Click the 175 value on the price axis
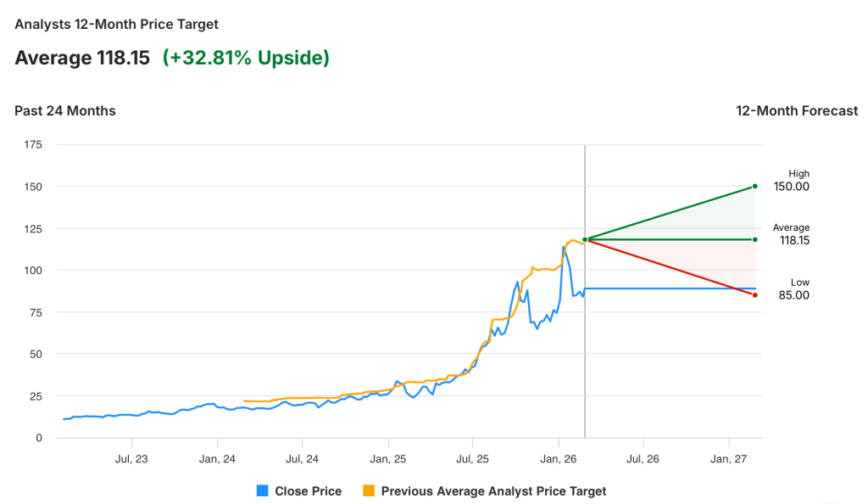This screenshot has height=504, width=868. [33, 144]
